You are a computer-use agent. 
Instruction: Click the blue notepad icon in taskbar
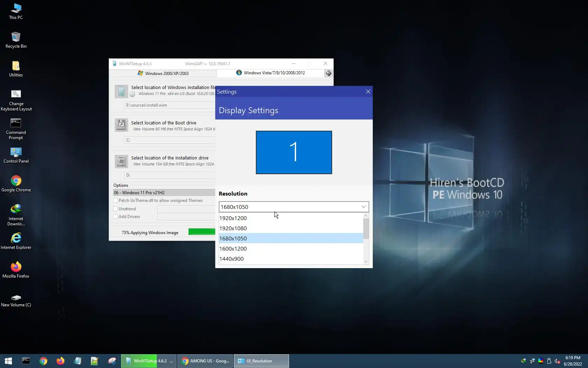78,361
